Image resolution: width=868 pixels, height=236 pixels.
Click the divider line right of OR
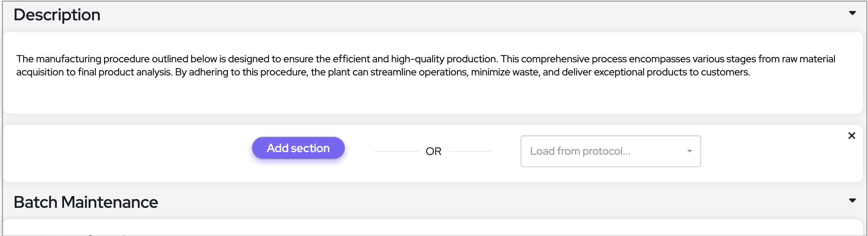pos(470,152)
